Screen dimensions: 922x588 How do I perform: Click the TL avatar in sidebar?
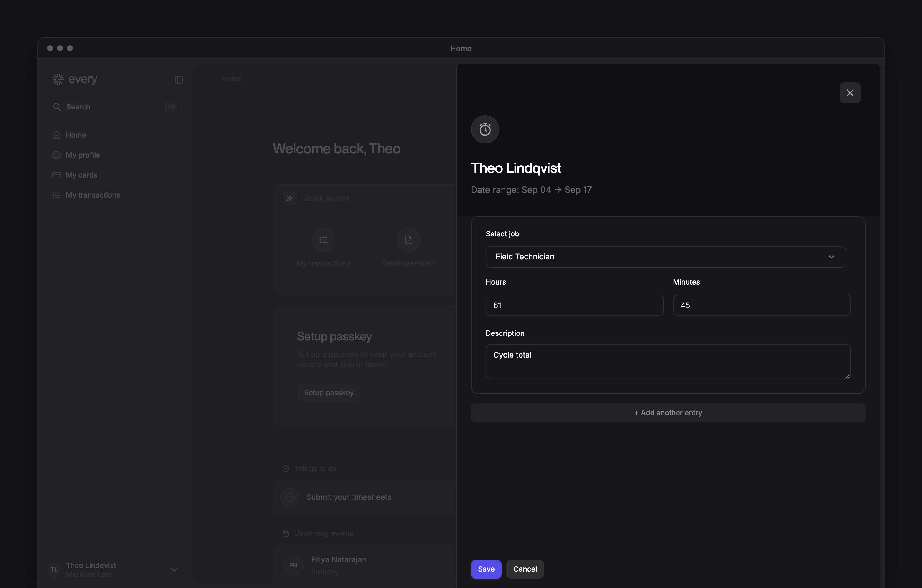click(54, 570)
